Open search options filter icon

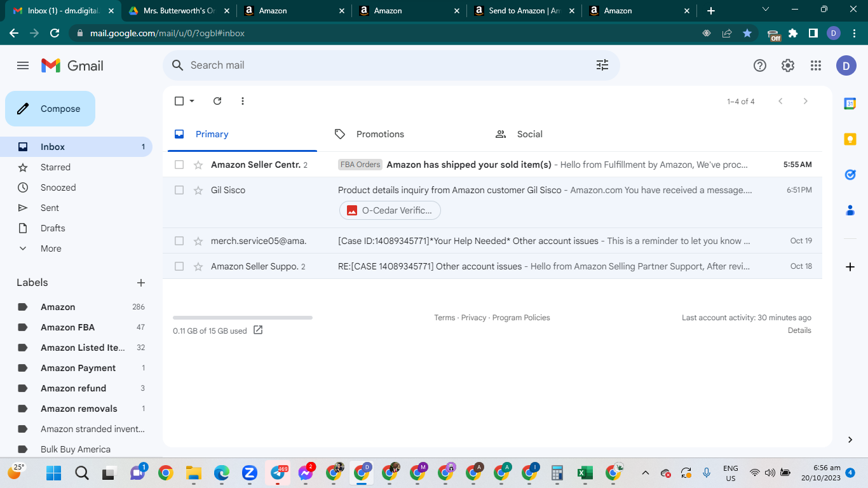click(x=602, y=65)
